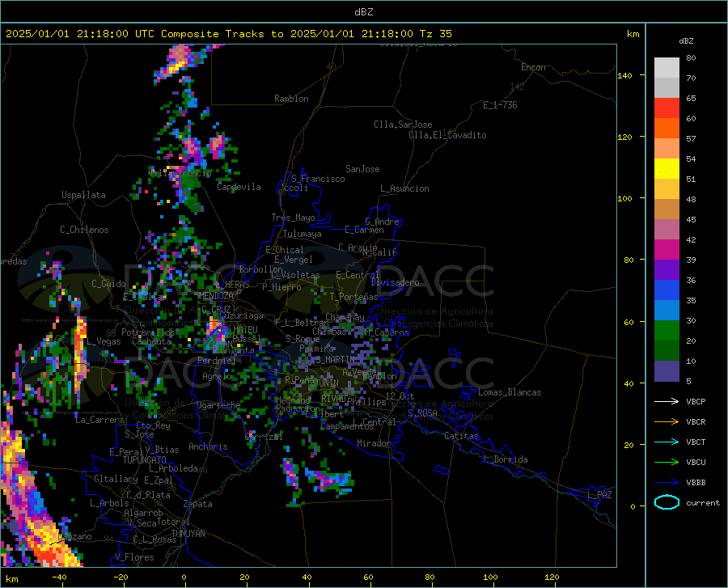Click the cyan VBCT arrow in legend
This screenshot has width=728, height=588.
(667, 442)
